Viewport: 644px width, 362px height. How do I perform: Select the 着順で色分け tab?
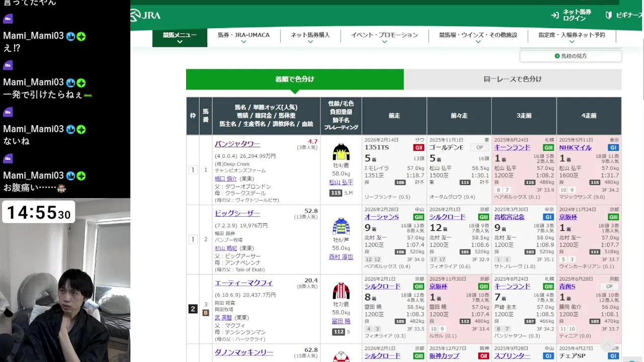(295, 79)
